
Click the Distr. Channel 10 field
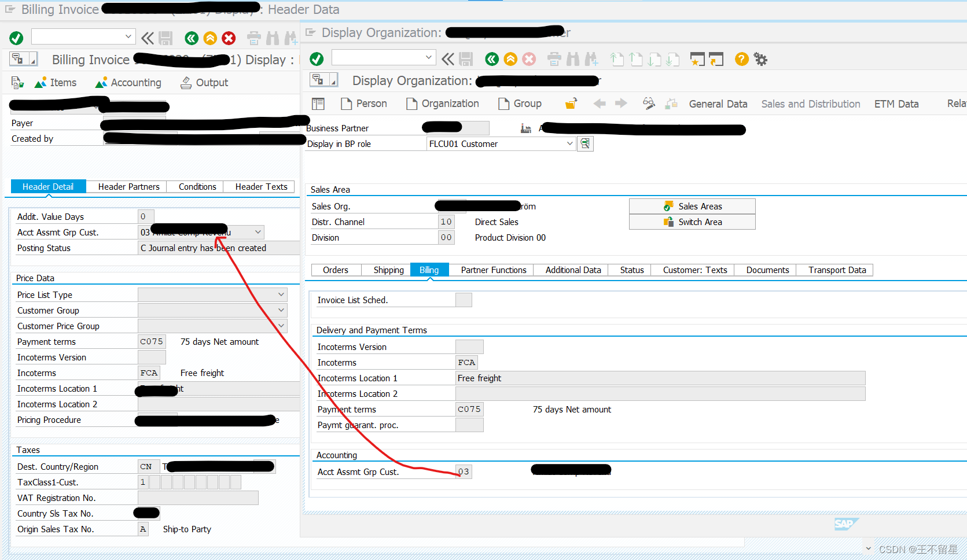click(x=446, y=222)
